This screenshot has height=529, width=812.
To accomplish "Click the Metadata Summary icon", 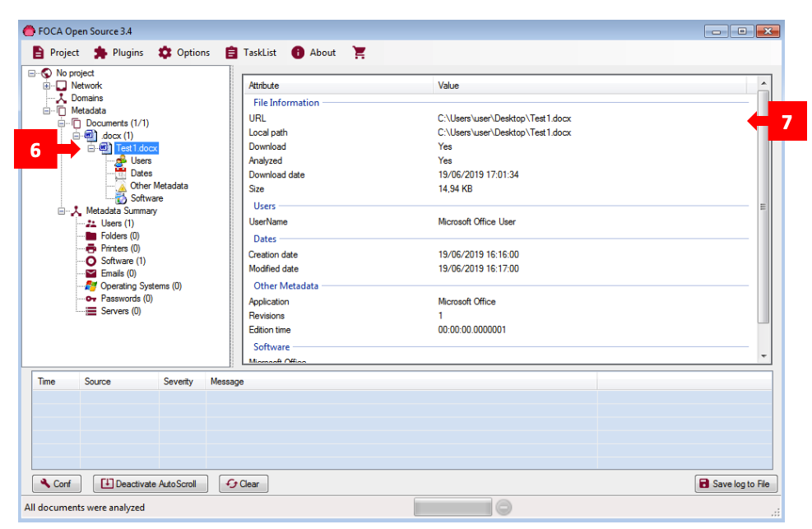I will 77,211.
